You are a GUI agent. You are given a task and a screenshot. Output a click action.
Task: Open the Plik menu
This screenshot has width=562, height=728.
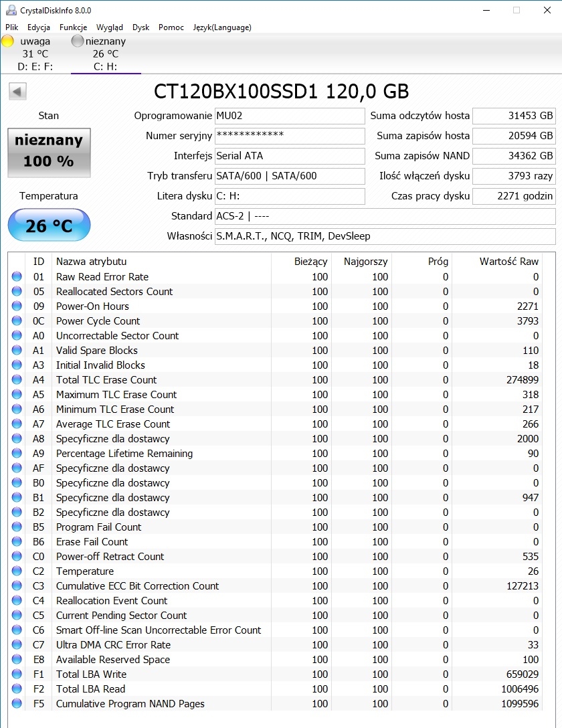tap(11, 27)
